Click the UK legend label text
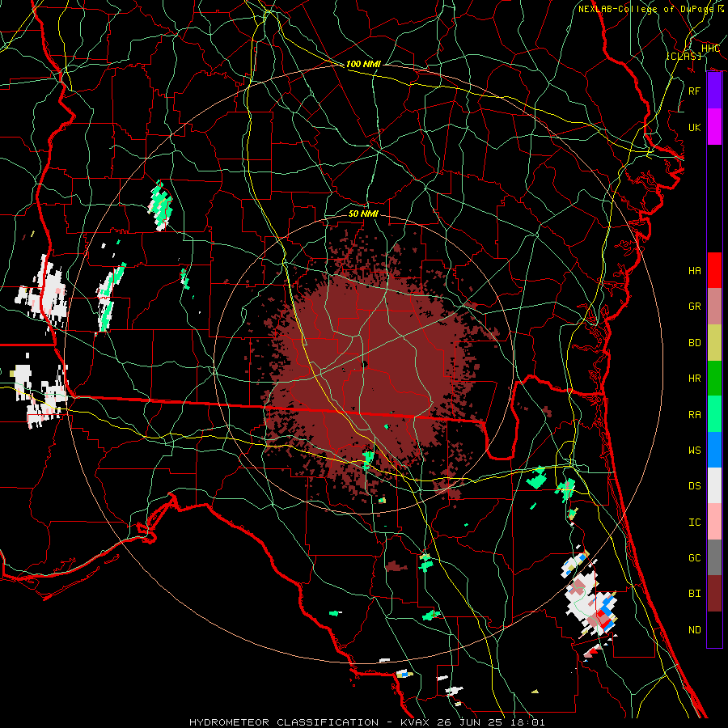728x728 pixels. [x=695, y=127]
